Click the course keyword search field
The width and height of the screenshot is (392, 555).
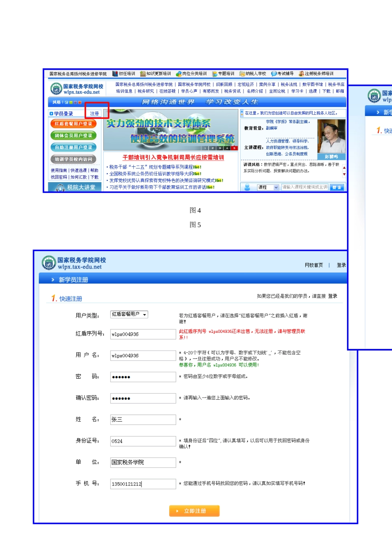pos(305,187)
